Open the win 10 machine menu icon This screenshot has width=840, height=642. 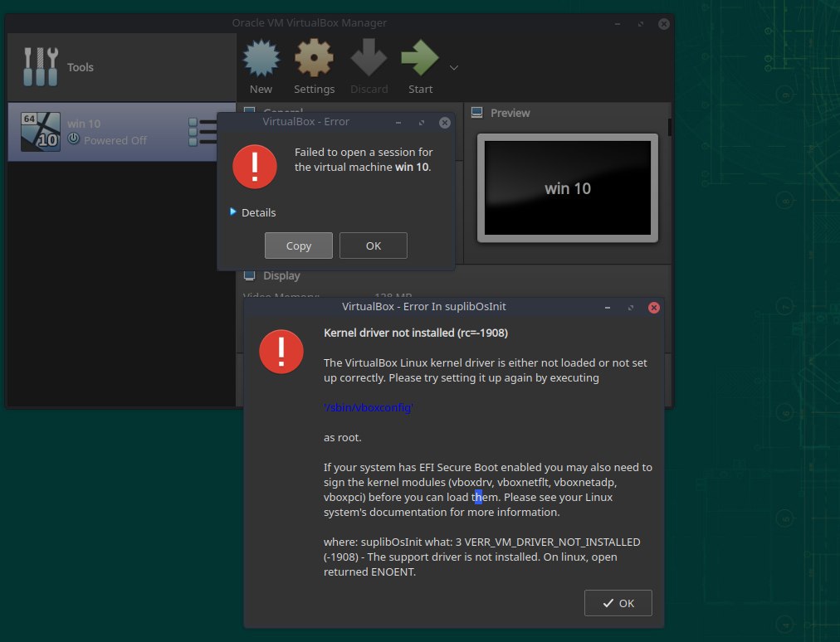(x=203, y=132)
